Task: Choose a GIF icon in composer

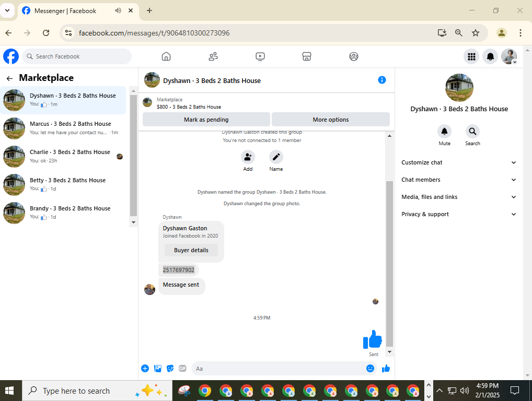Action: click(x=182, y=369)
